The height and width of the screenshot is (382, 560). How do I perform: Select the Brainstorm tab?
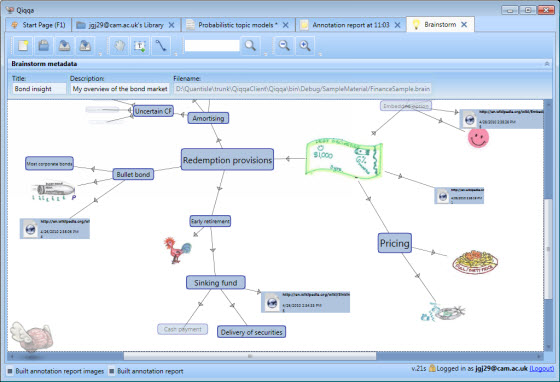click(x=440, y=25)
